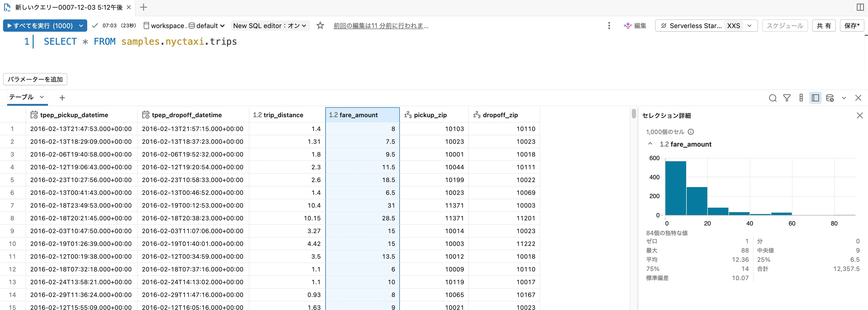The width and height of the screenshot is (868, 310).
Task: Click cell 2016-02-19T00:12:53.000+00:00
Action: tap(193, 205)
